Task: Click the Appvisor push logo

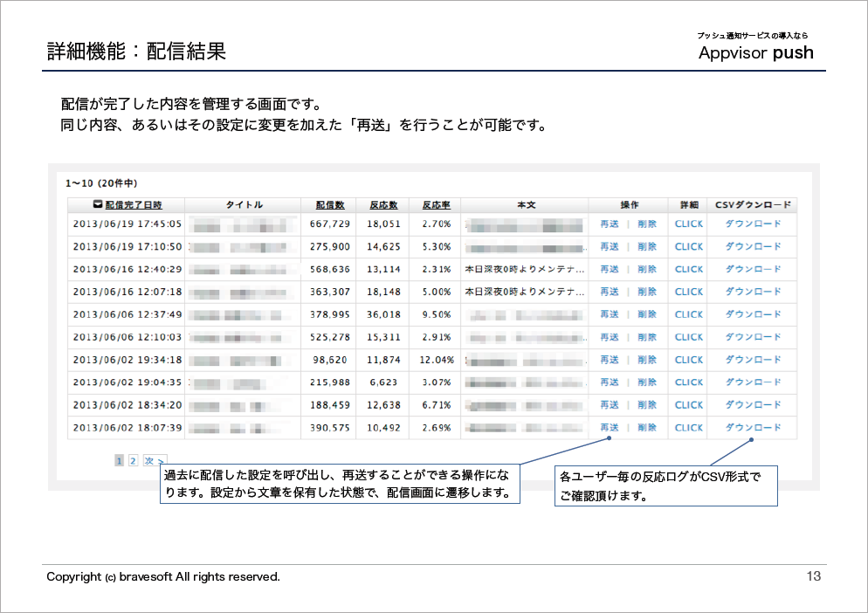Action: pyautogui.click(x=755, y=48)
